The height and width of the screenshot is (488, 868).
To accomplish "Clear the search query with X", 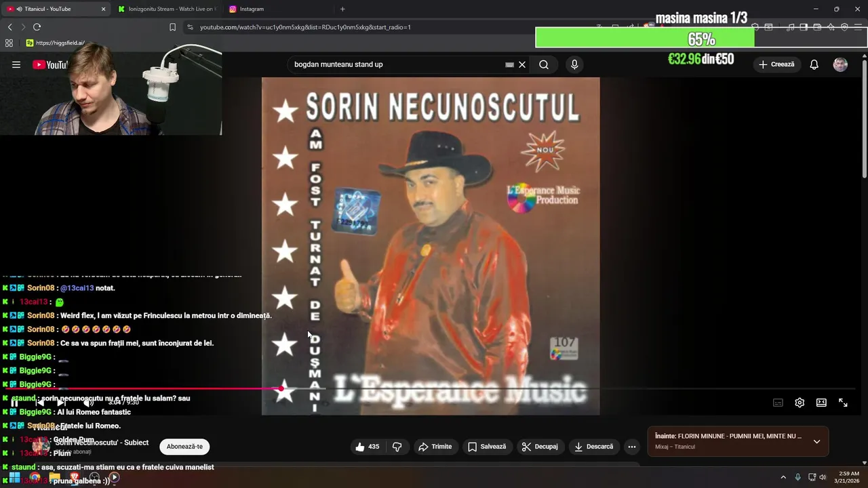I will click(522, 64).
